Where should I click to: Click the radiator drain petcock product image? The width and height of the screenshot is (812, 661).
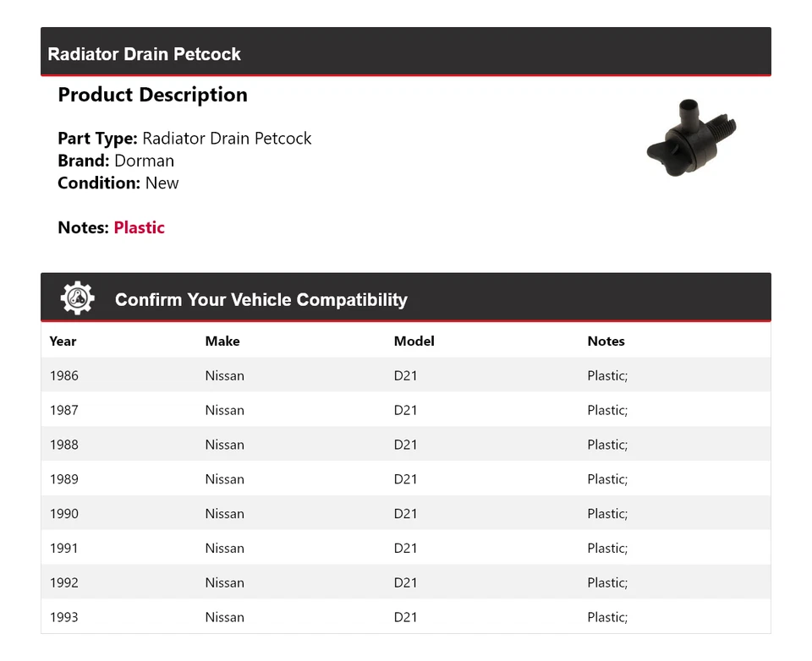tap(691, 139)
